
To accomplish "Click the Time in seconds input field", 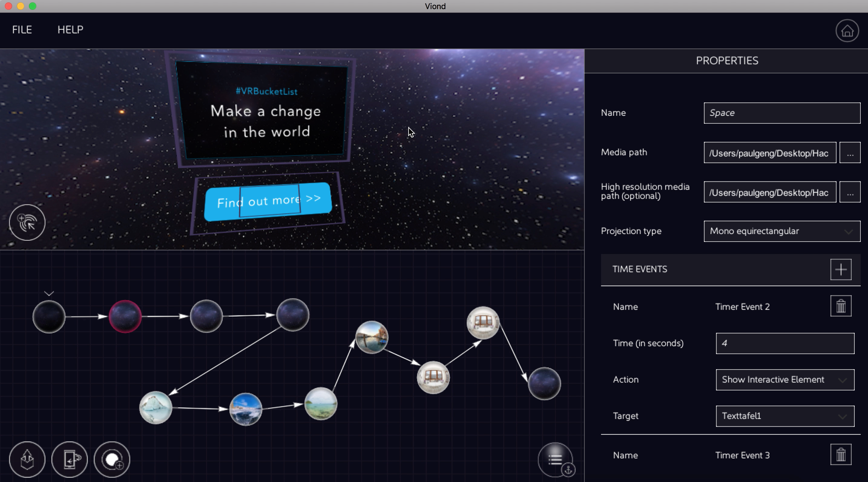I will tap(785, 344).
